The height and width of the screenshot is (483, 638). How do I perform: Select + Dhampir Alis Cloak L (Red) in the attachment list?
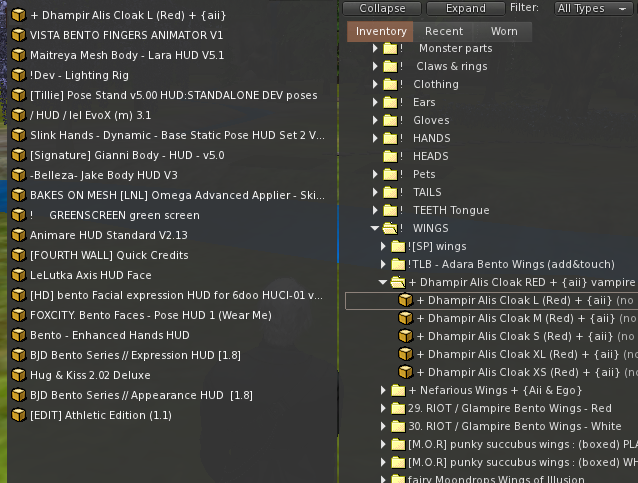click(128, 15)
